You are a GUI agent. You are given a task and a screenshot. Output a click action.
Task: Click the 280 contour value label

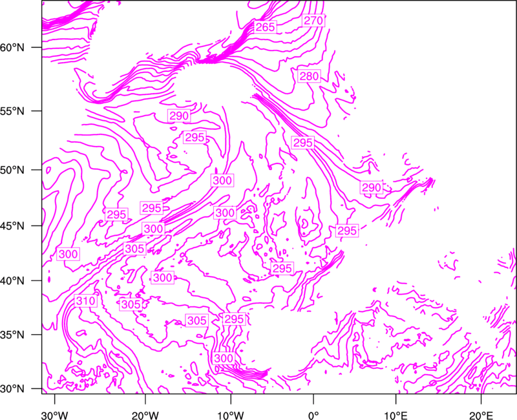tap(310, 76)
